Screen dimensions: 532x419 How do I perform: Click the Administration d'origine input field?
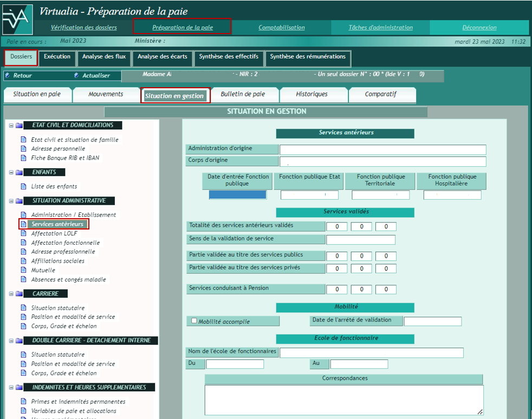(x=382, y=150)
